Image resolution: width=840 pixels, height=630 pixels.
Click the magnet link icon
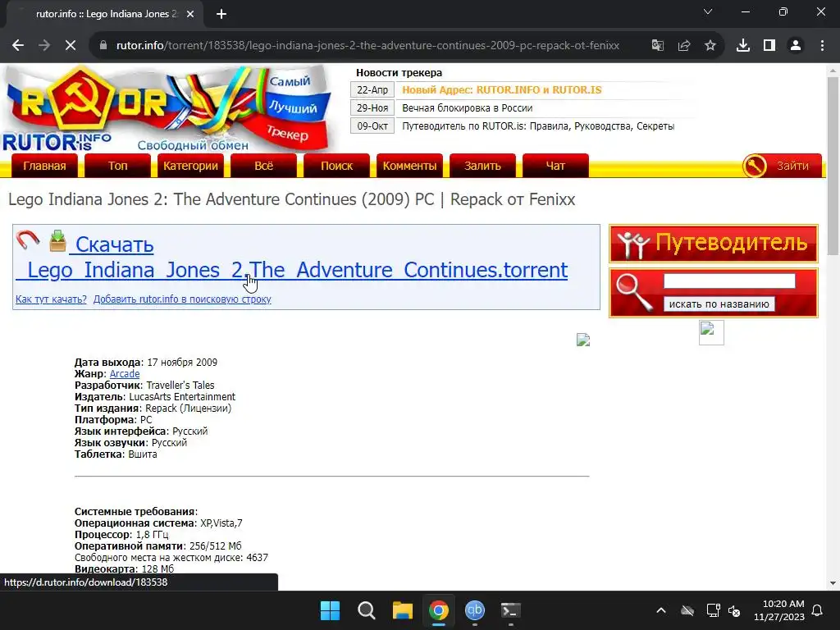(x=27, y=240)
